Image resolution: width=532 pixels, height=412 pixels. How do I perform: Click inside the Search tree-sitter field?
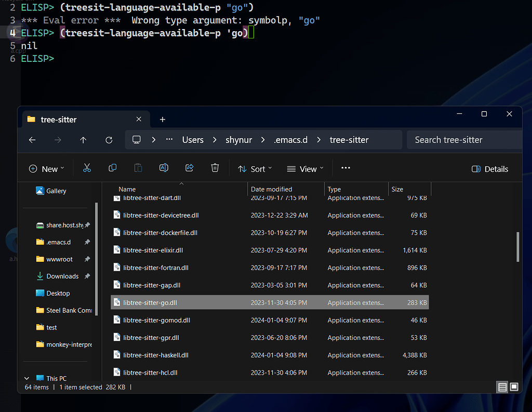pos(465,140)
